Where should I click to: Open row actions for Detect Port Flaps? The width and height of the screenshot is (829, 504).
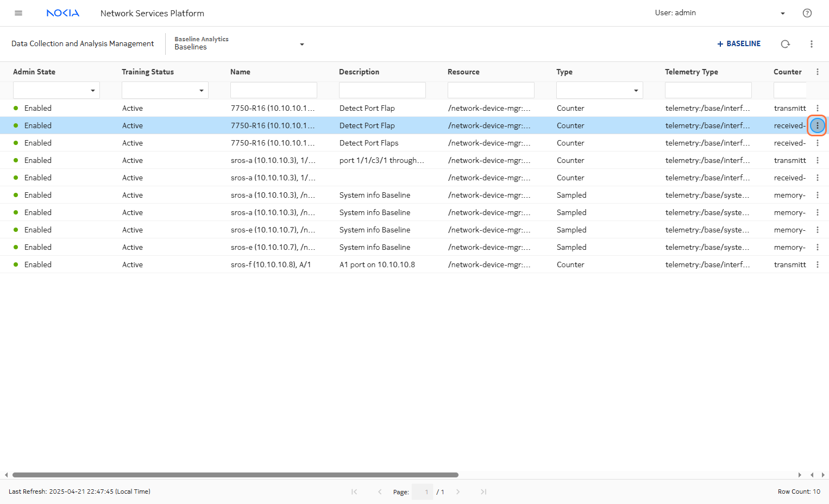(x=817, y=143)
